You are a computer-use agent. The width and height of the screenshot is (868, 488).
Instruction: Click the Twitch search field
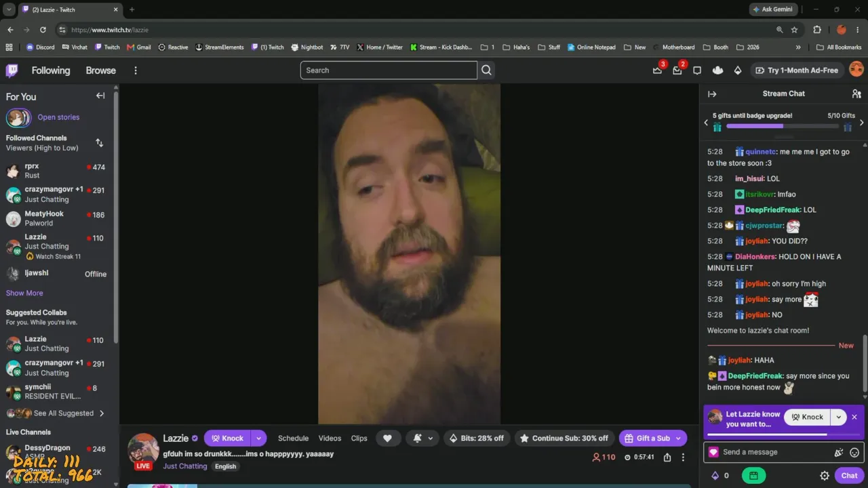(389, 70)
